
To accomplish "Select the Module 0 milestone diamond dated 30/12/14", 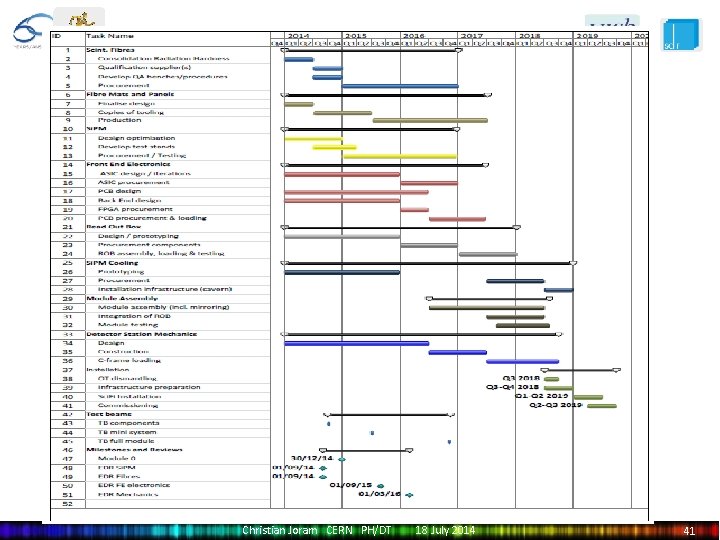I will pos(341,459).
